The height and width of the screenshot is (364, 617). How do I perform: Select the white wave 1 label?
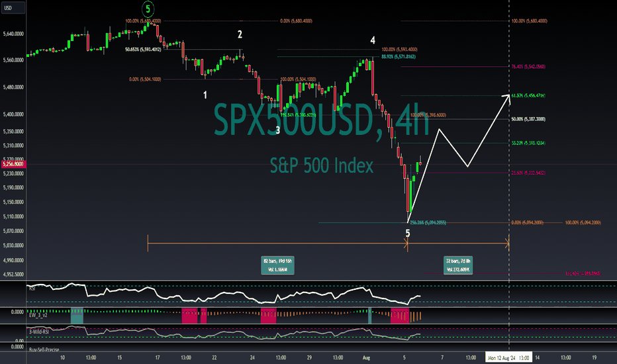pyautogui.click(x=205, y=95)
